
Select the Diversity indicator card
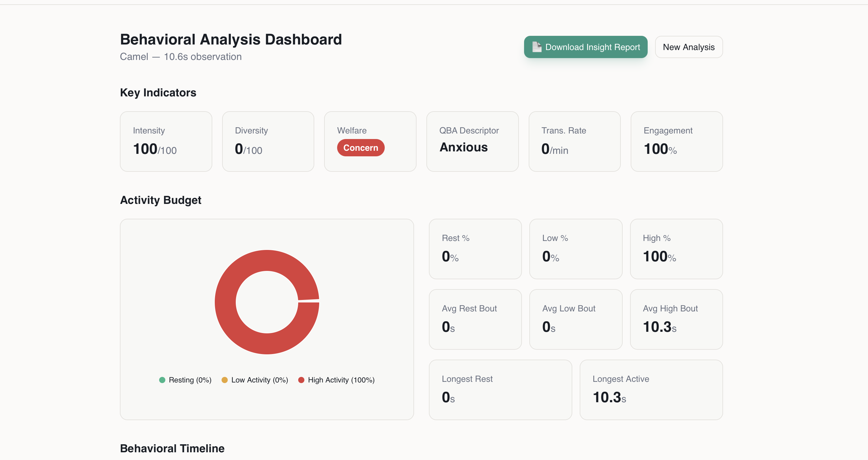[x=268, y=141]
